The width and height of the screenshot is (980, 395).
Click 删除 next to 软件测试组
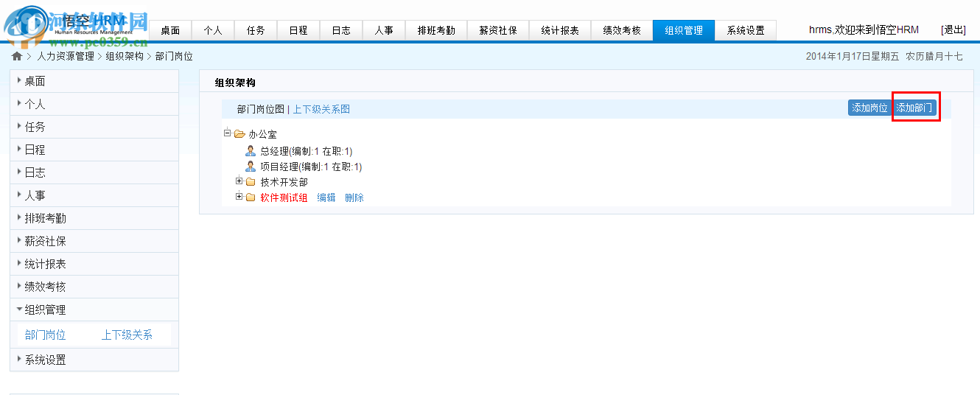pyautogui.click(x=354, y=197)
